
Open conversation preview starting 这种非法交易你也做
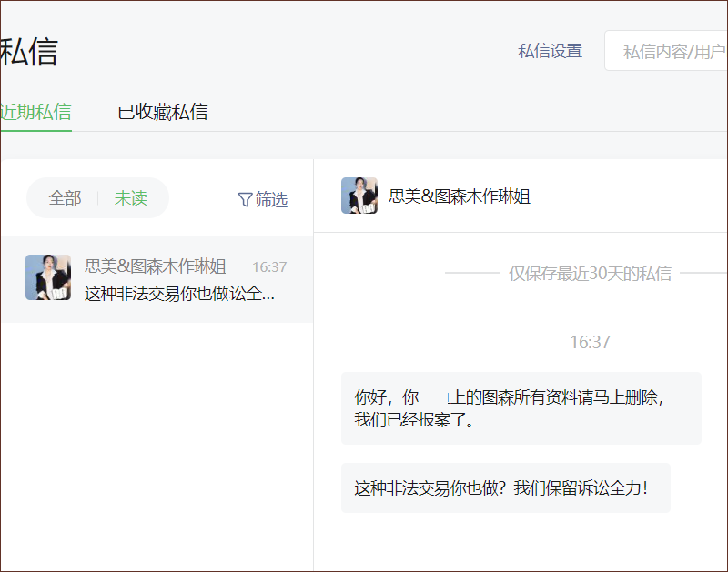click(179, 294)
